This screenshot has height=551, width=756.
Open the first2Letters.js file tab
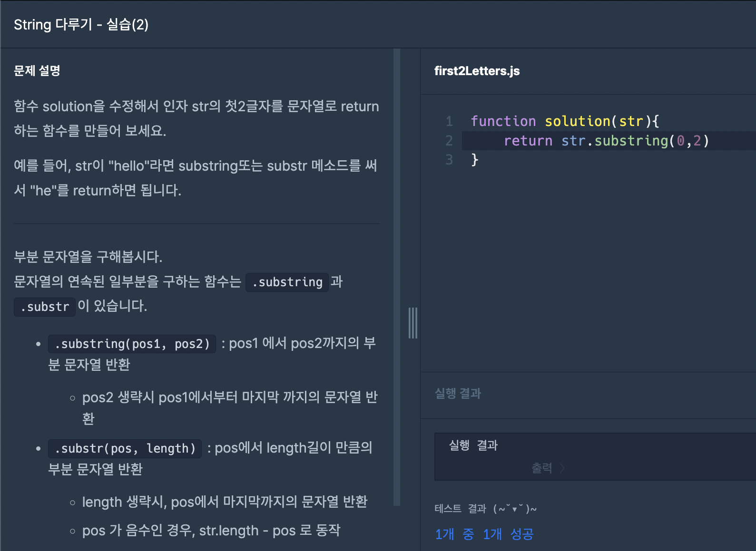[x=477, y=71]
